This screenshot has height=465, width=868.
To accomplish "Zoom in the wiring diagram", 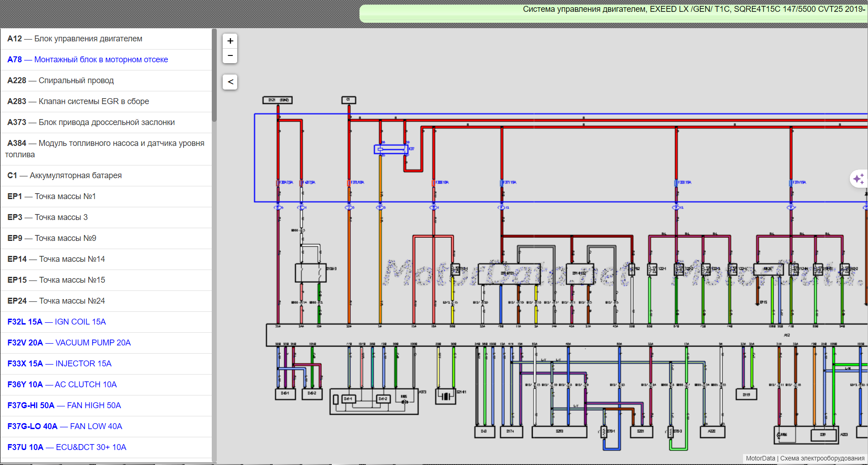I will pyautogui.click(x=230, y=41).
